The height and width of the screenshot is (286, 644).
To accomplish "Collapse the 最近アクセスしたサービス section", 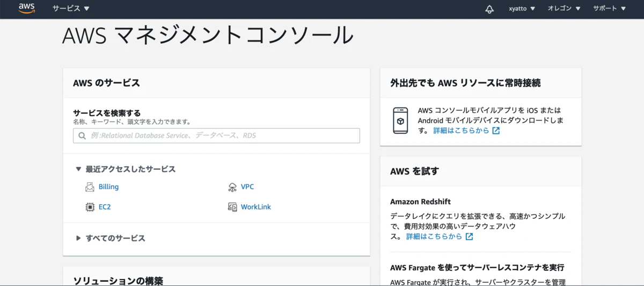I will point(126,169).
